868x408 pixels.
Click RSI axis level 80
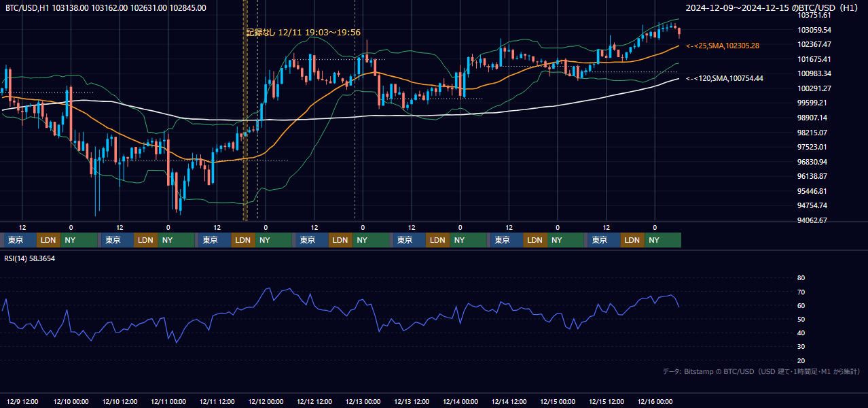[x=801, y=278]
